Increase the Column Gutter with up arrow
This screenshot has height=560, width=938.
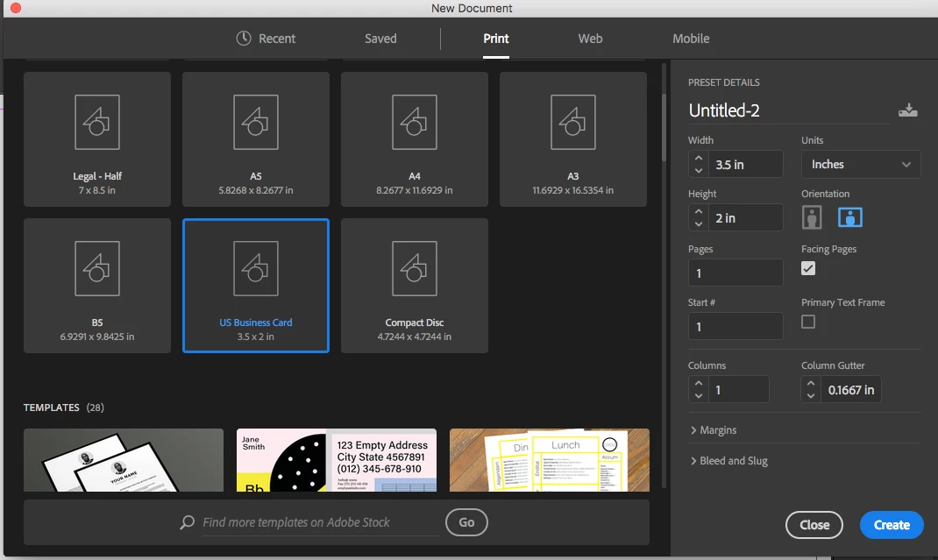pyautogui.click(x=811, y=384)
